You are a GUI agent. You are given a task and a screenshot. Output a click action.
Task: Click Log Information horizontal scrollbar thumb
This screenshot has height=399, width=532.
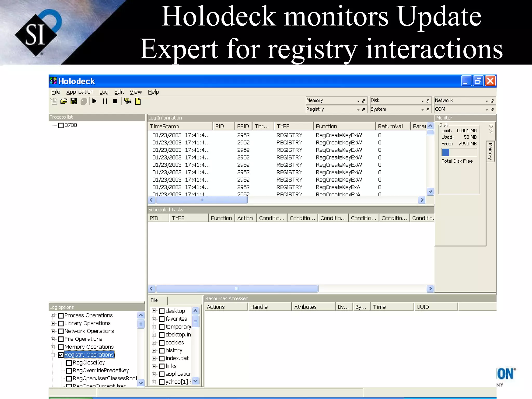tap(202, 200)
